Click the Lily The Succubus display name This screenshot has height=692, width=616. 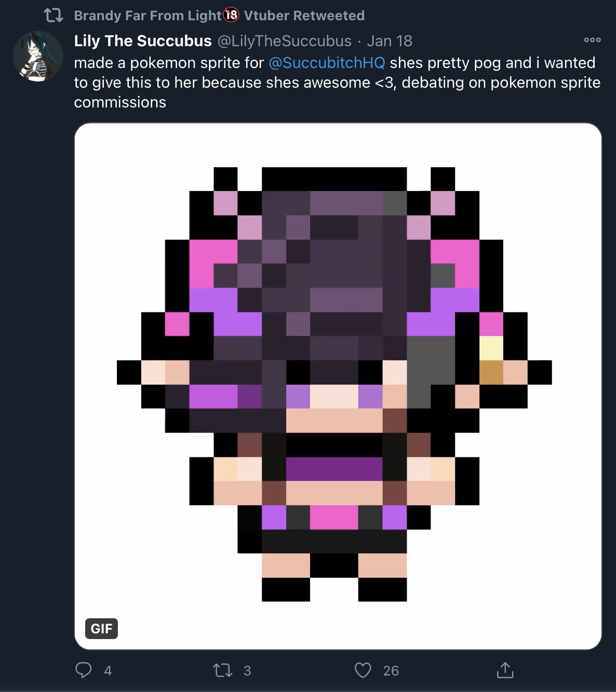pyautogui.click(x=143, y=40)
